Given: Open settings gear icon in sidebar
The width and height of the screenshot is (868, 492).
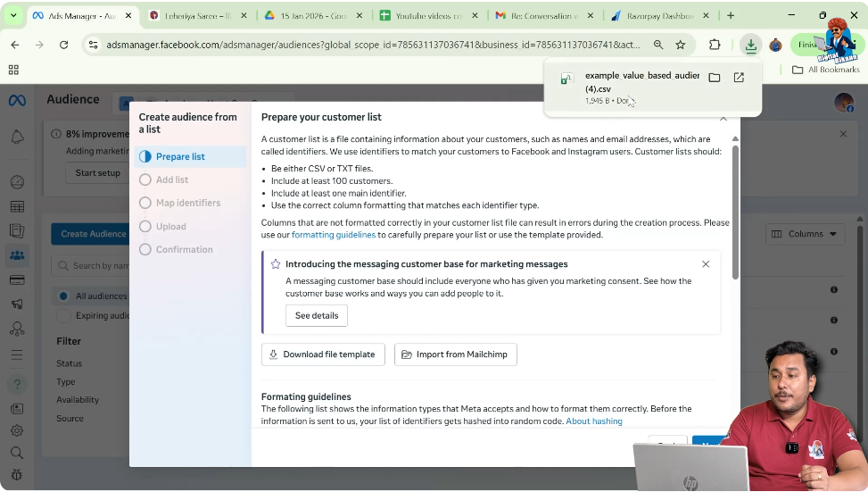Looking at the screenshot, I should [17, 430].
